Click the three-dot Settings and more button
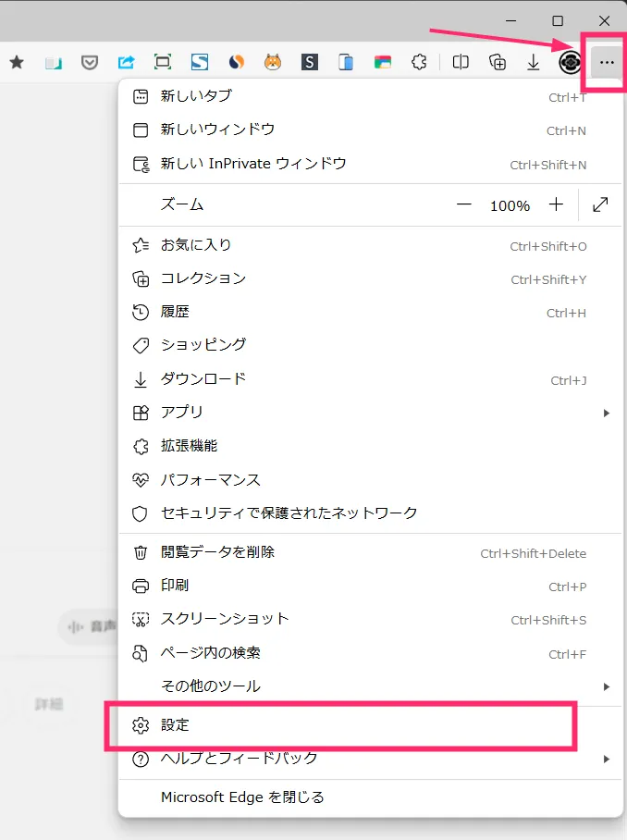 (x=607, y=63)
